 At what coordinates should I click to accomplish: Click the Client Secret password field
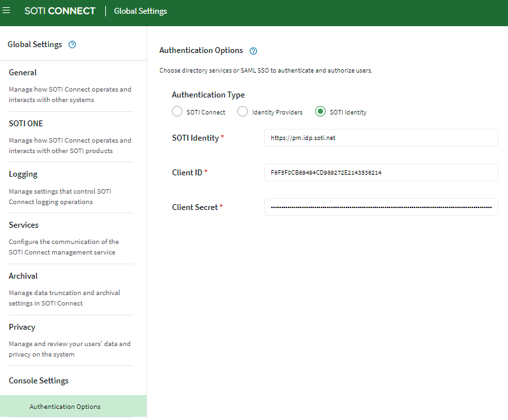[x=381, y=207]
